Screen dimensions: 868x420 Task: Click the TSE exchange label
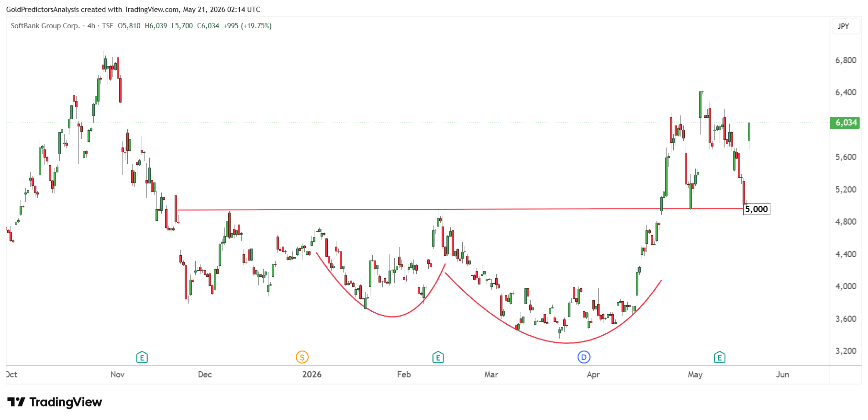coord(108,26)
